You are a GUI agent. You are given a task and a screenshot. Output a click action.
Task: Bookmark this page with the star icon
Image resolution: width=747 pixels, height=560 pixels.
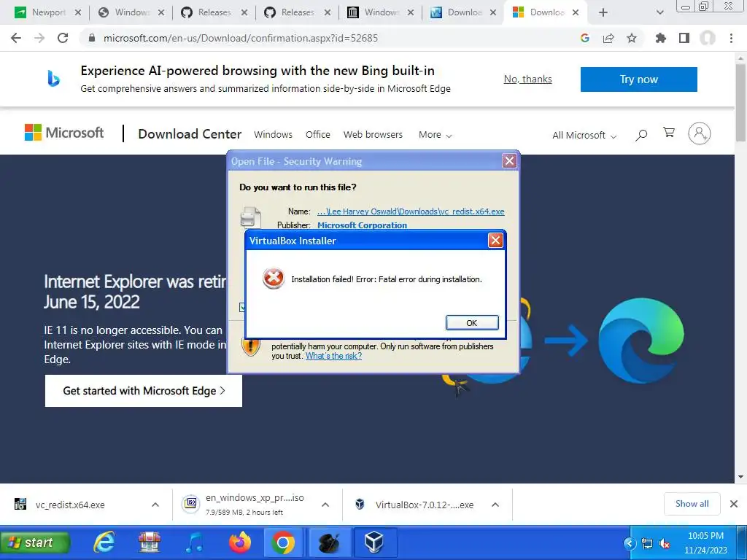[x=632, y=38]
